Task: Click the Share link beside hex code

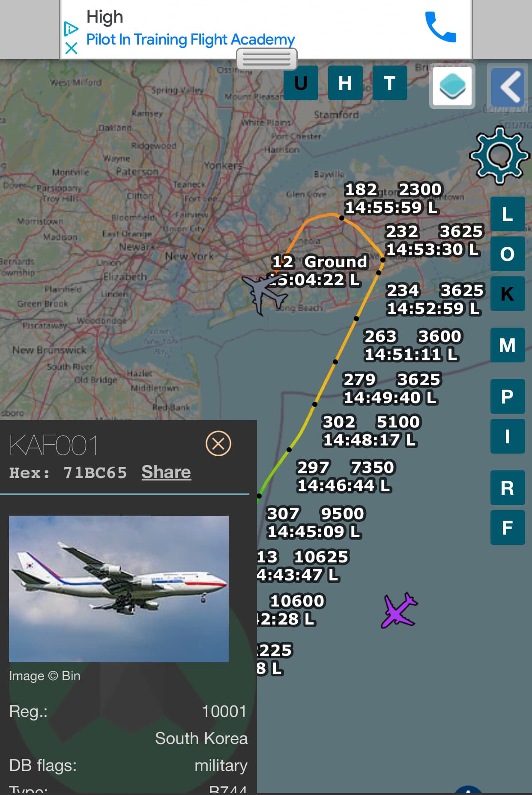Action: pyautogui.click(x=166, y=472)
